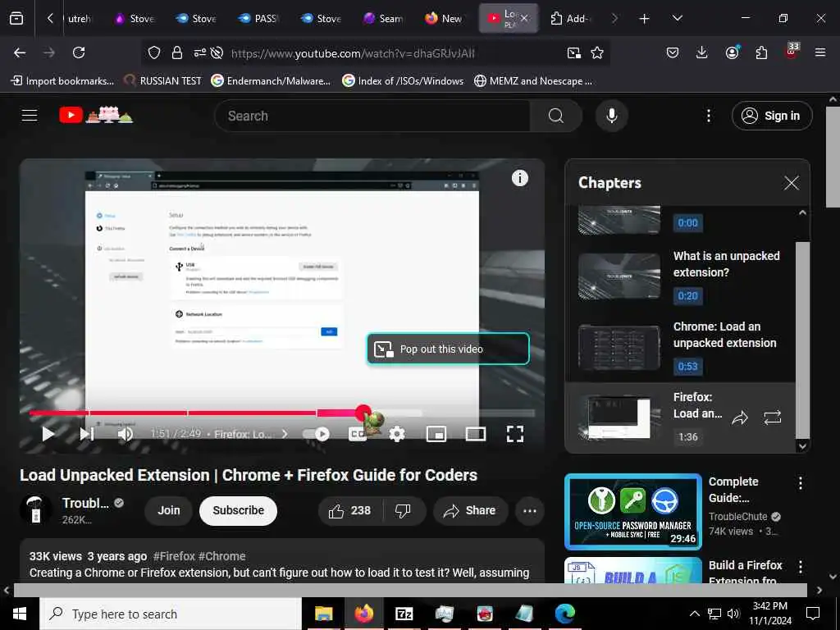Image resolution: width=840 pixels, height=630 pixels.
Task: Click the Join button
Action: pyautogui.click(x=169, y=510)
